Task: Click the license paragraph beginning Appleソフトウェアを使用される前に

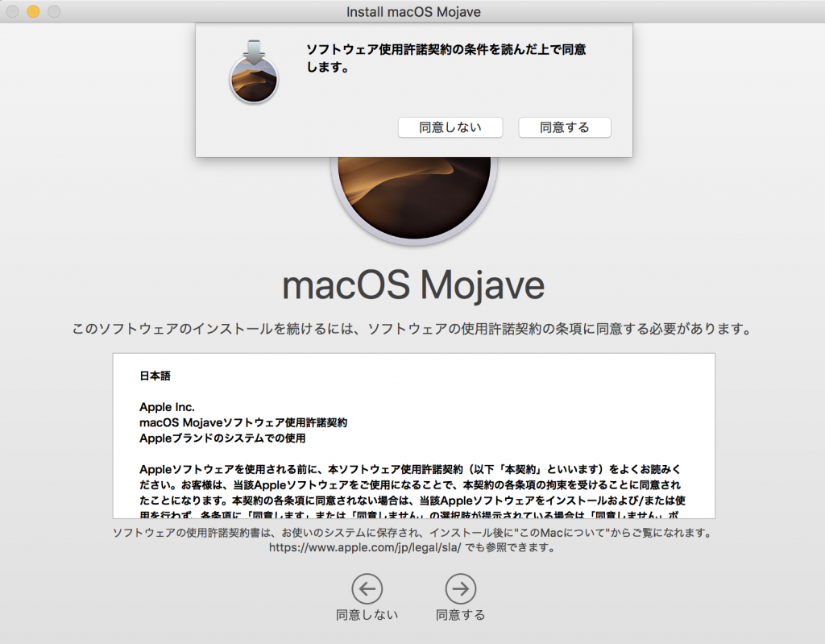Action: pyautogui.click(x=412, y=492)
